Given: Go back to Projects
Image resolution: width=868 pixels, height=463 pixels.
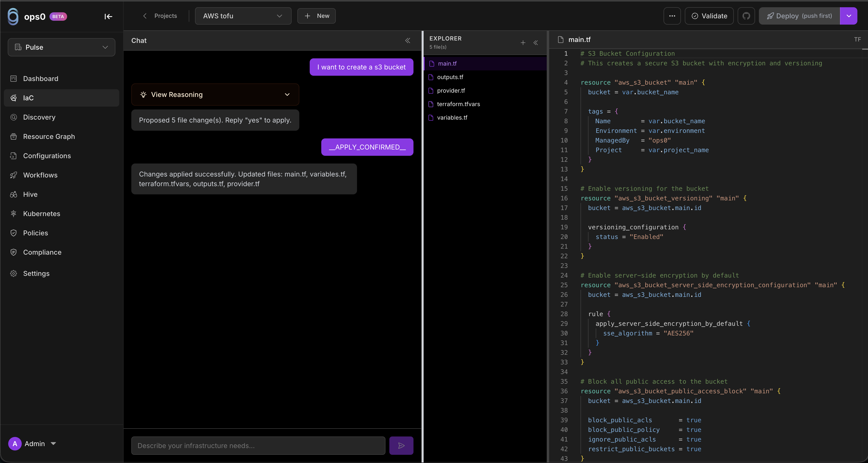Looking at the screenshot, I should 160,16.
